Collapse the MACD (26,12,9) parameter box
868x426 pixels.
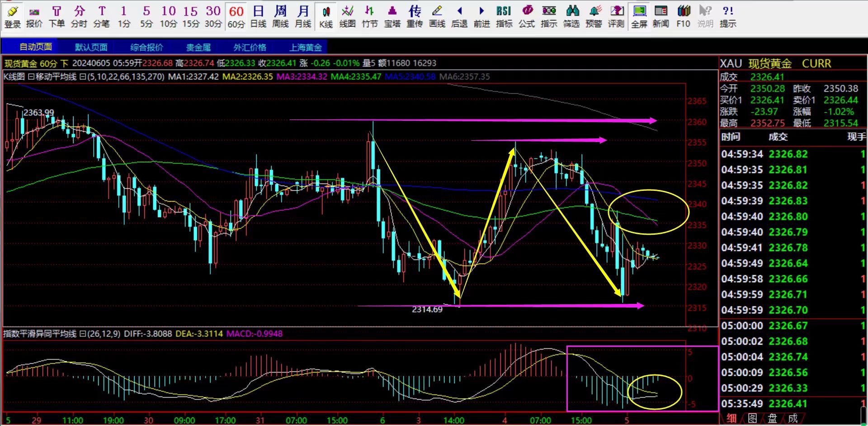[x=83, y=334]
